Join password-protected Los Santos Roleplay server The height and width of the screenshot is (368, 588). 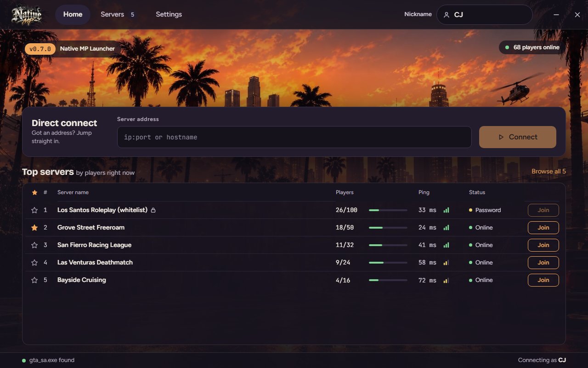point(543,210)
